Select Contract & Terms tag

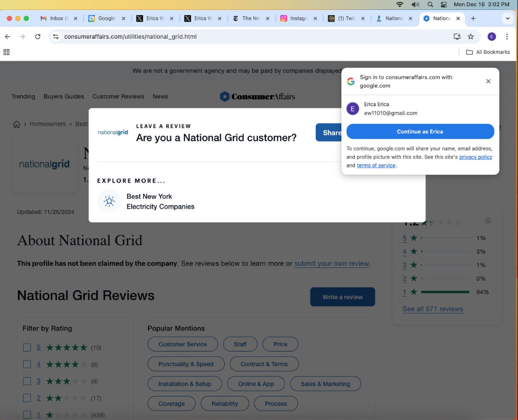[264, 364]
